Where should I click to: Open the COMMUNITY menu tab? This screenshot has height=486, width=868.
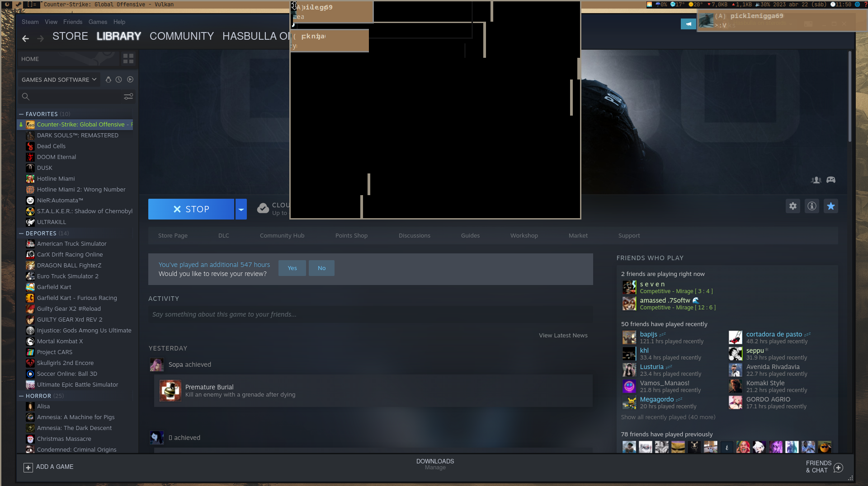(181, 36)
